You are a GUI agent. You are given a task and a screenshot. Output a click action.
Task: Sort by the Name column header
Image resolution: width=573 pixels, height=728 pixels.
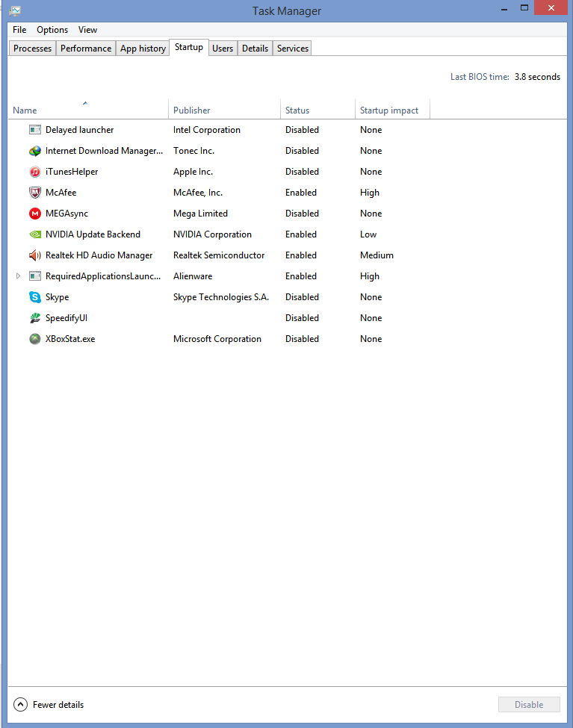click(x=88, y=110)
